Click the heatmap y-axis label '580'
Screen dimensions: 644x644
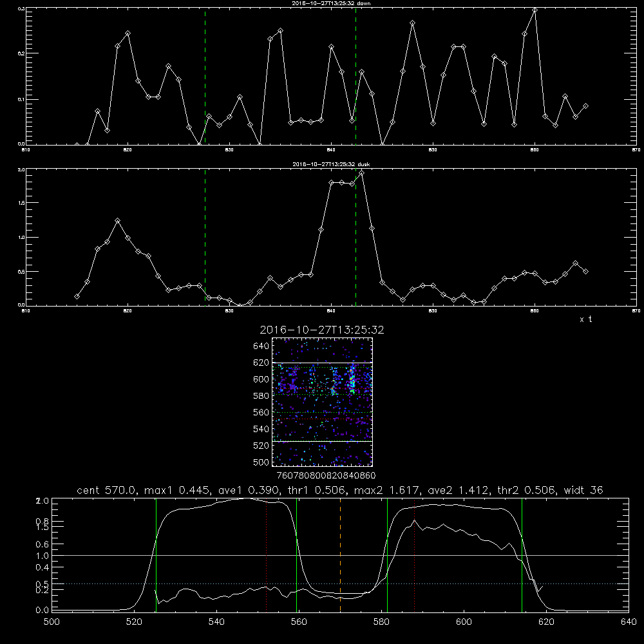(261, 396)
